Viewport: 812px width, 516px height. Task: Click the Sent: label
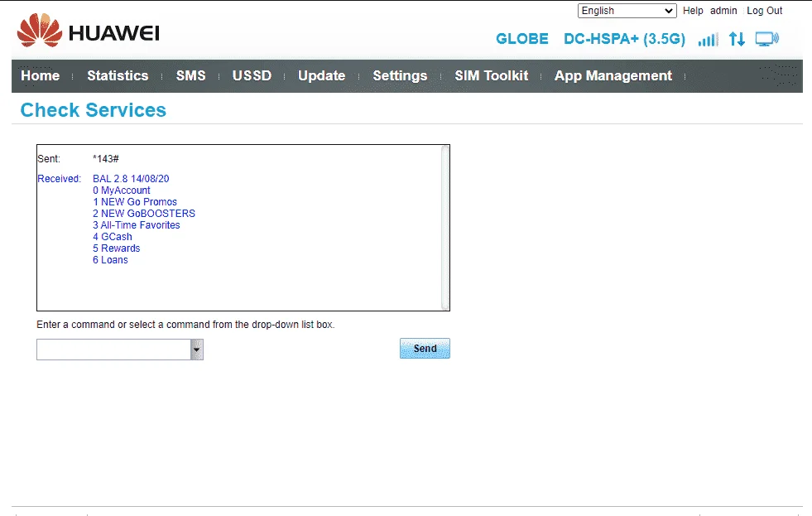pyautogui.click(x=49, y=158)
